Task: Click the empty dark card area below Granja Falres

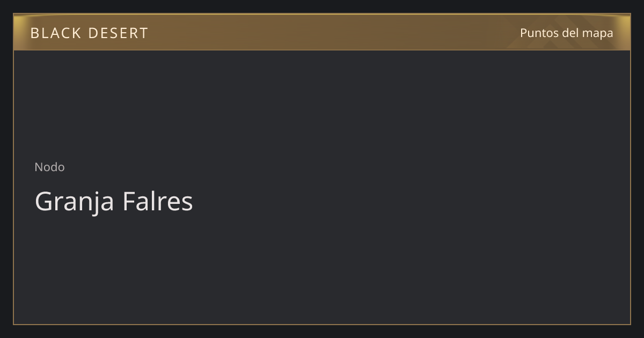Action: coord(322,268)
